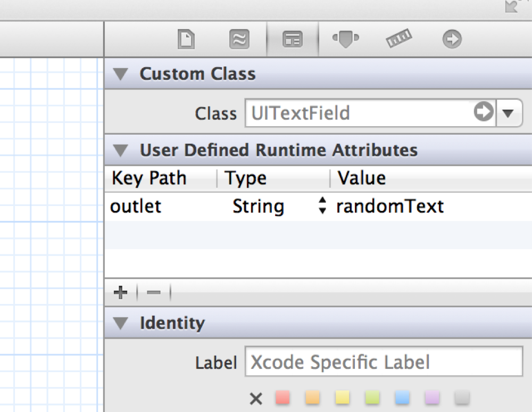This screenshot has width=532, height=412.
Task: Click the jump arrow in Class field
Action: (x=483, y=111)
